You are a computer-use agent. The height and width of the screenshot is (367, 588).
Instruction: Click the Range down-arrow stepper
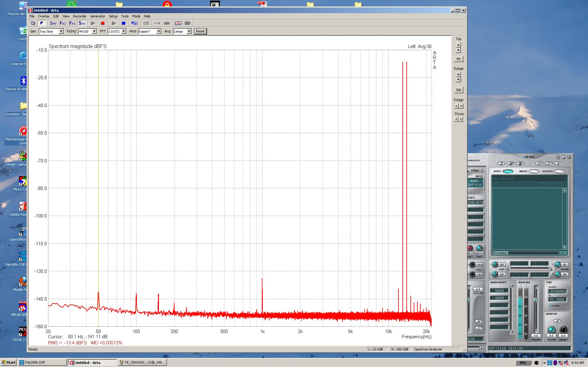point(458,80)
